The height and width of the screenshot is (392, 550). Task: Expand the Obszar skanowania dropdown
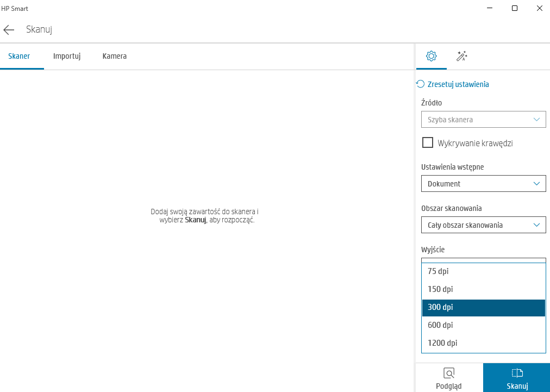click(x=483, y=225)
